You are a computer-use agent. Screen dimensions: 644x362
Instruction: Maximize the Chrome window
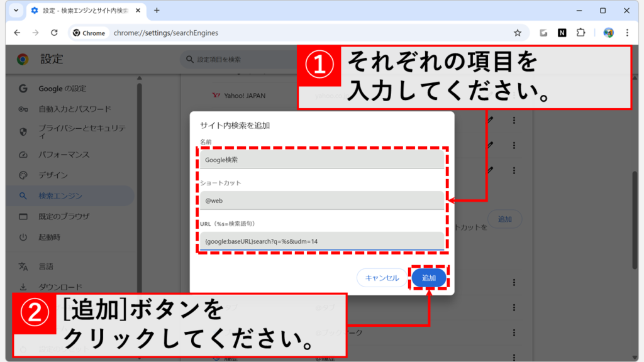603,11
